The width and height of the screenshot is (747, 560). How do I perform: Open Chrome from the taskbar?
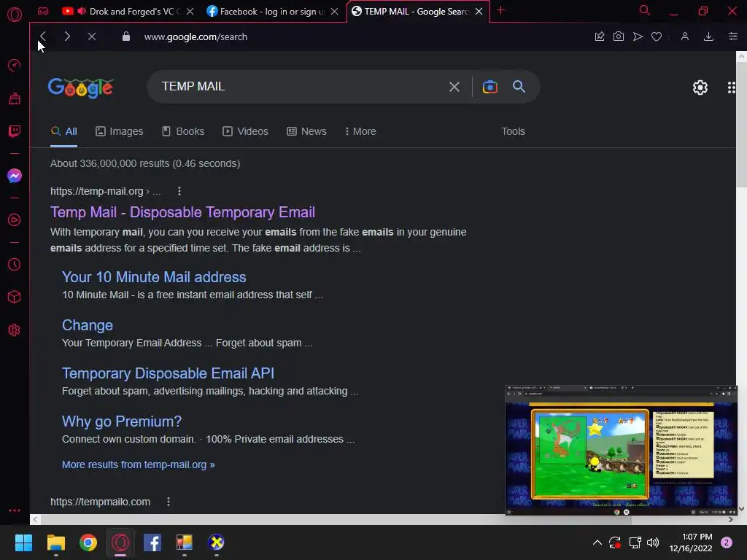pyautogui.click(x=88, y=542)
